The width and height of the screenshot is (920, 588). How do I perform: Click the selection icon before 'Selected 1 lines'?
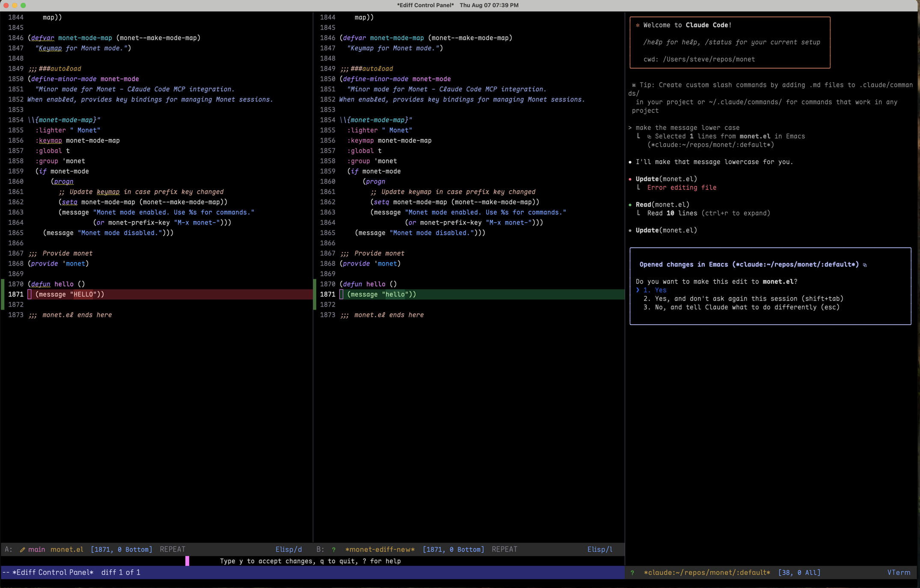pos(649,136)
